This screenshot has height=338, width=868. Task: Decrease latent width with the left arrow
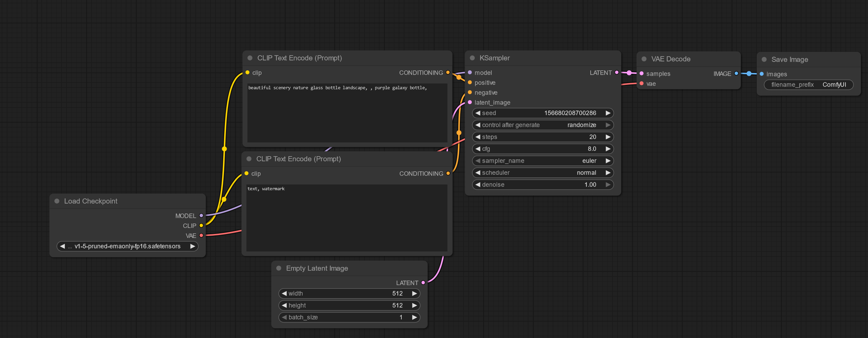pyautogui.click(x=284, y=294)
